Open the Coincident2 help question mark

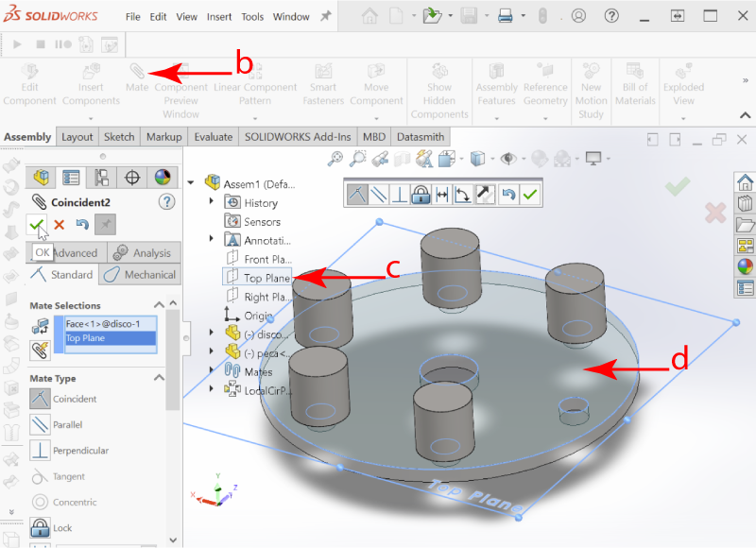pyautogui.click(x=167, y=201)
